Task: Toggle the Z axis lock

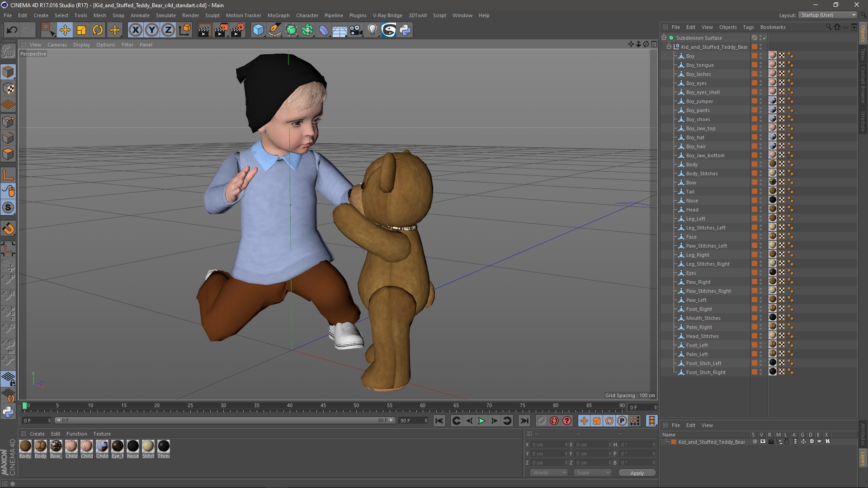Action: coord(168,30)
